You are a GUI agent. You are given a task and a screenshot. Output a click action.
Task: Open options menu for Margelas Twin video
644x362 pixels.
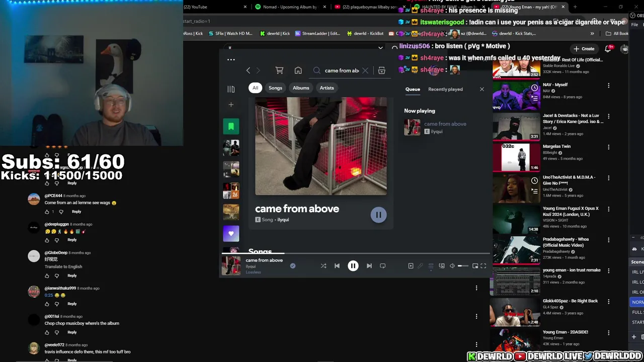(609, 147)
